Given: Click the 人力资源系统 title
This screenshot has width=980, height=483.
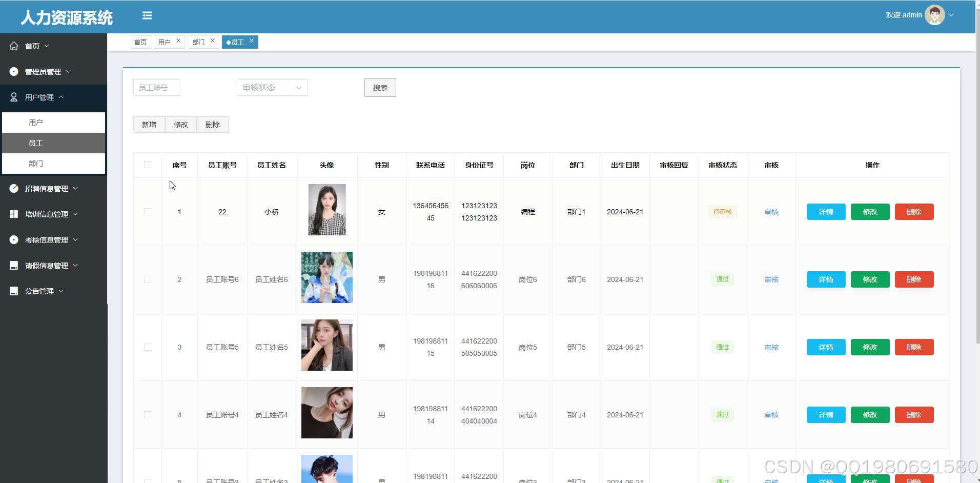Looking at the screenshot, I should [x=67, y=17].
